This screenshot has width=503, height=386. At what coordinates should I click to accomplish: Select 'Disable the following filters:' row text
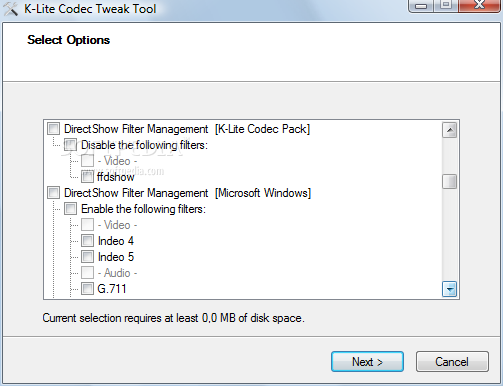144,145
